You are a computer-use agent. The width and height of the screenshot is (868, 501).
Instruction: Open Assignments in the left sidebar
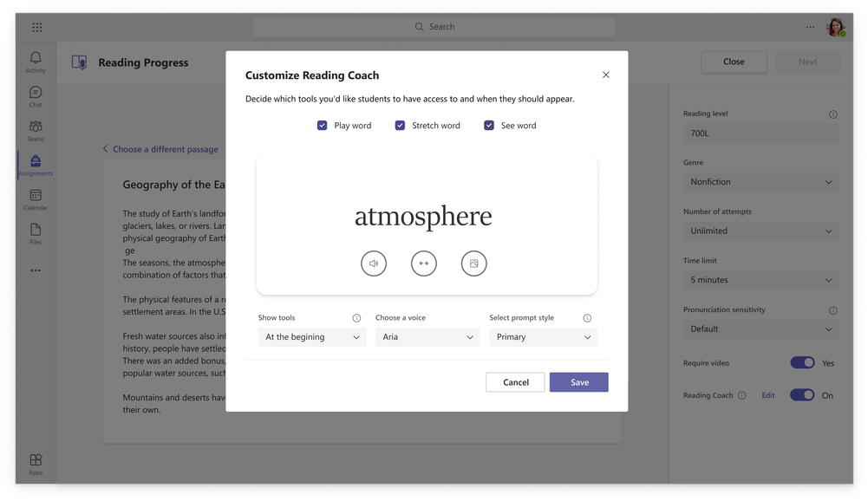pyautogui.click(x=36, y=165)
